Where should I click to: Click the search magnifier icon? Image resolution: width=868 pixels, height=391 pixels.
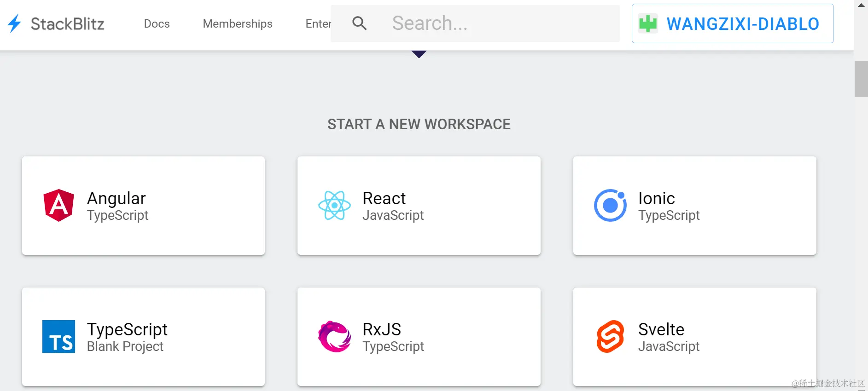359,23
